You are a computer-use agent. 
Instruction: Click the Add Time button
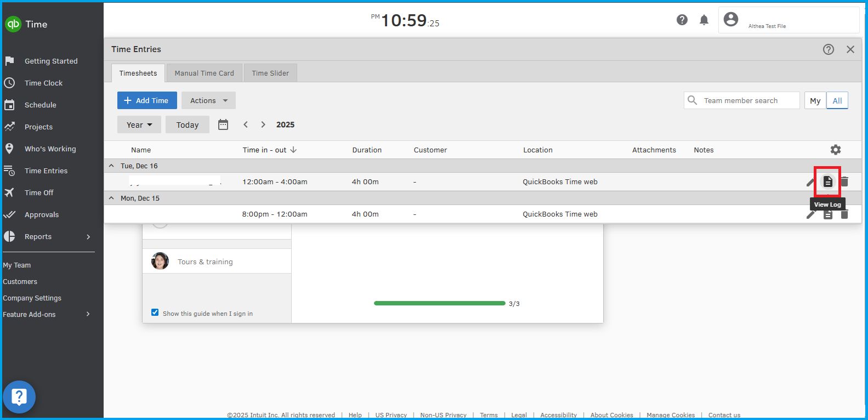pos(147,100)
